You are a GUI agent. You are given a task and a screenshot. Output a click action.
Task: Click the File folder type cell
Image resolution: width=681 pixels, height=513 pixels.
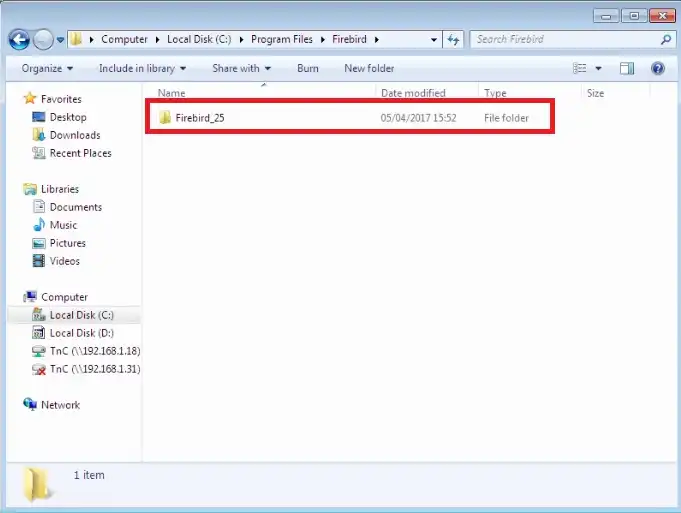506,118
